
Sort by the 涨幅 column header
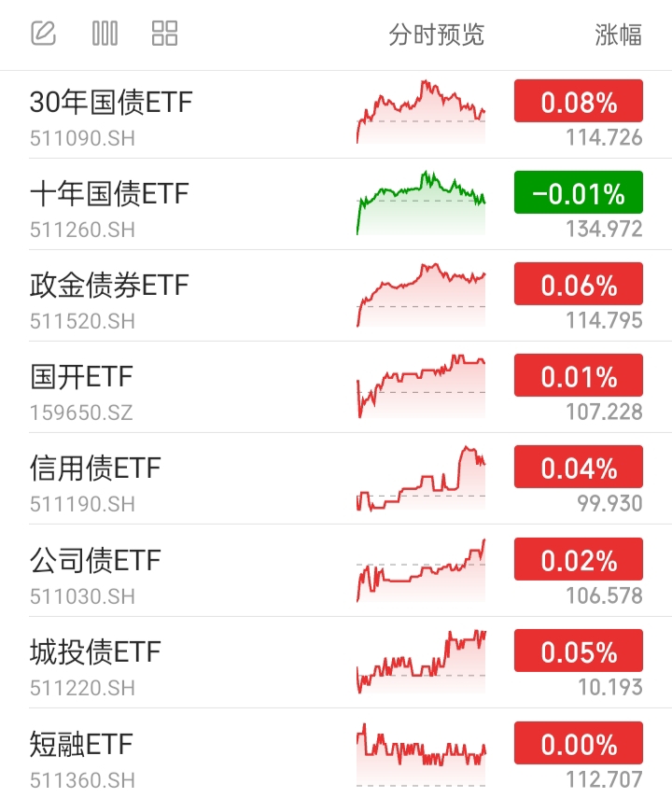618,35
